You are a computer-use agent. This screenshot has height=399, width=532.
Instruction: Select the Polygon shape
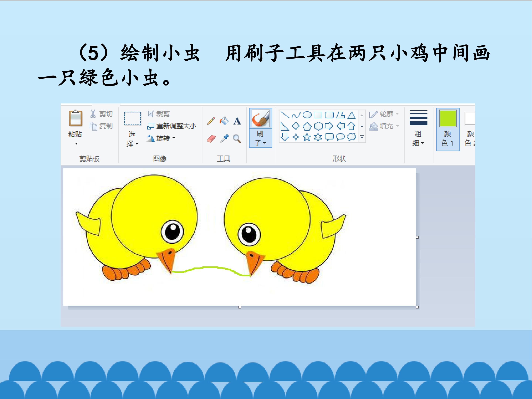(x=340, y=115)
